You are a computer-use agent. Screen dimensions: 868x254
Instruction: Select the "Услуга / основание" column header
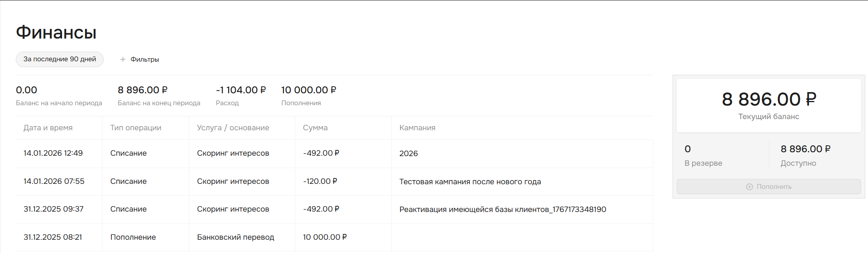(x=233, y=128)
